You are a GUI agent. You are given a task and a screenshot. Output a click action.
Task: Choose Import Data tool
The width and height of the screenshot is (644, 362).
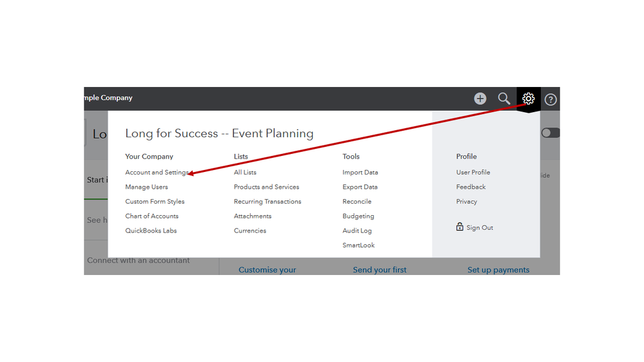click(360, 173)
